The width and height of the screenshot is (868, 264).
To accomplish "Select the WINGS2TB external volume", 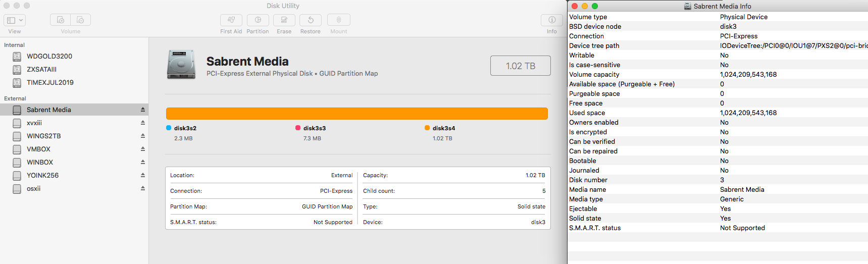I will point(74,136).
